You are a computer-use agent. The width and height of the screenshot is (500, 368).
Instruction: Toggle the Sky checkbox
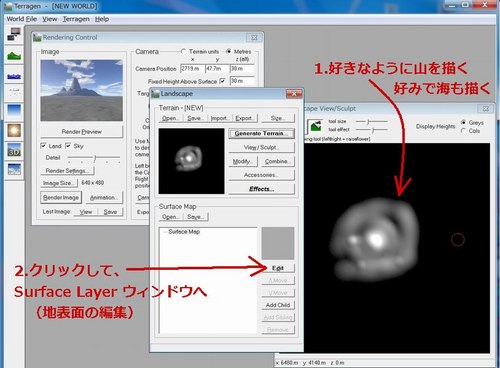[x=68, y=146]
